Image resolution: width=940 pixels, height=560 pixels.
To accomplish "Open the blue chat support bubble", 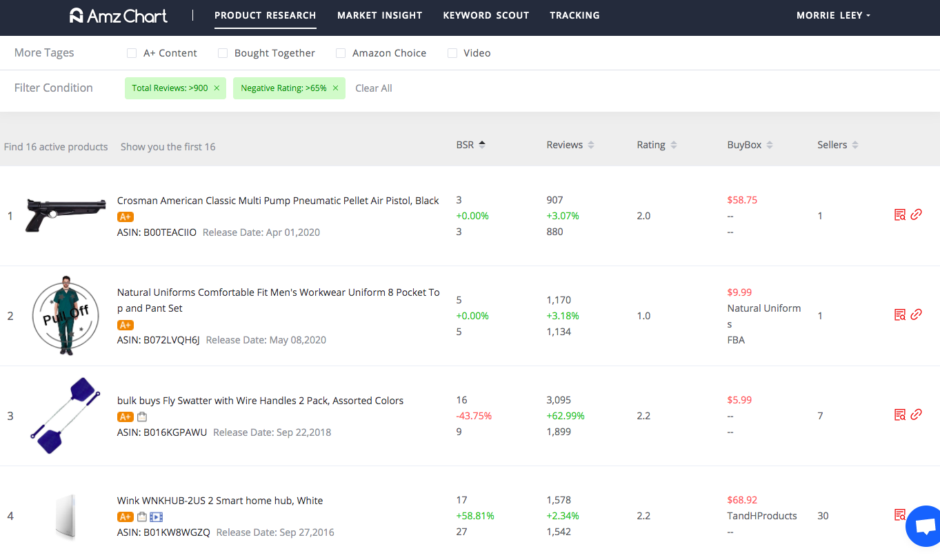I will (x=924, y=526).
